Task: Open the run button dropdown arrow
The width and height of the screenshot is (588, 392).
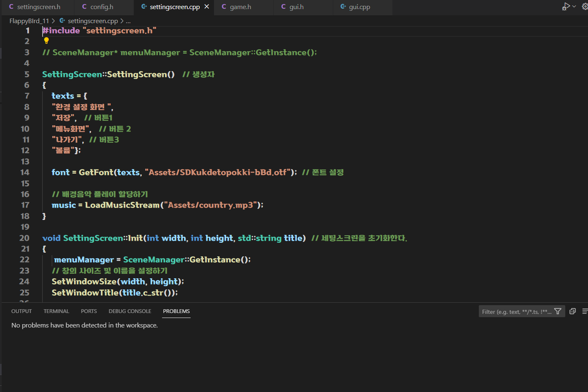Action: coord(574,7)
